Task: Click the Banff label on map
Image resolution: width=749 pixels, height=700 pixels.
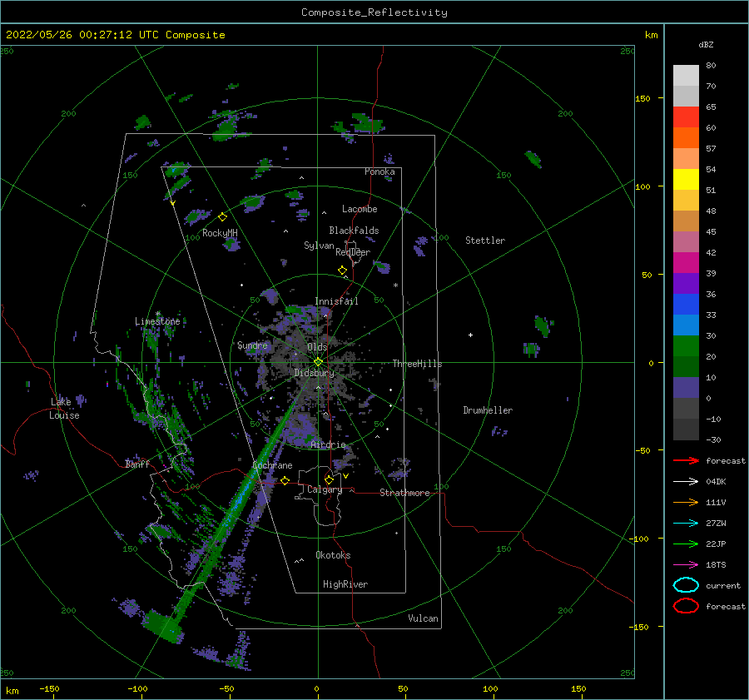Action: click(x=137, y=464)
